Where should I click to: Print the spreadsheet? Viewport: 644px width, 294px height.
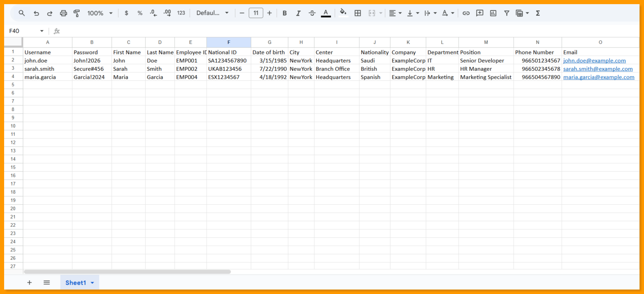tap(63, 13)
